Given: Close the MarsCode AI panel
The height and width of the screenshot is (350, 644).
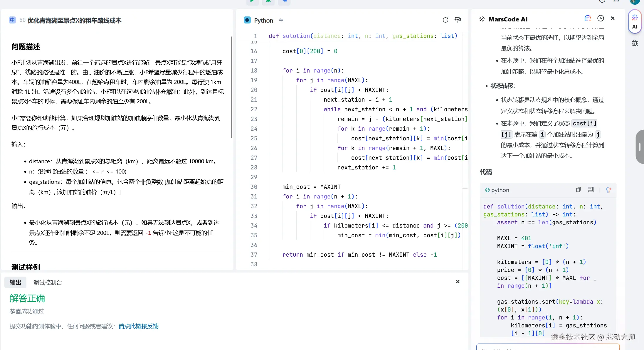Looking at the screenshot, I should tap(613, 18).
